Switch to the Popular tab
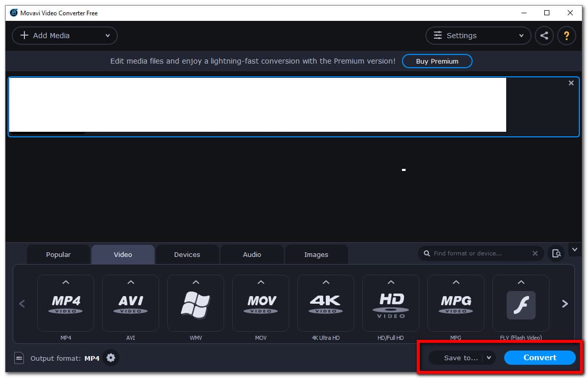Screen dimensions: 588x378 (58, 254)
